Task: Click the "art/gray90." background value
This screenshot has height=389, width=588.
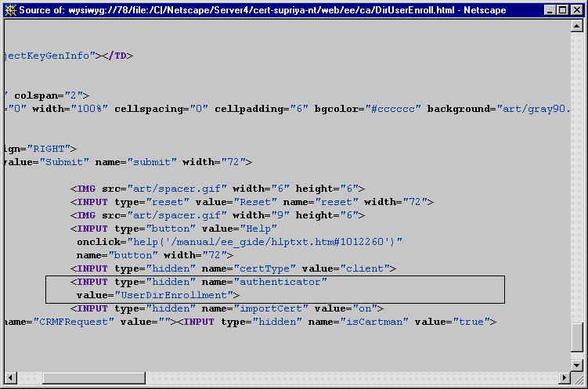Action: point(533,109)
